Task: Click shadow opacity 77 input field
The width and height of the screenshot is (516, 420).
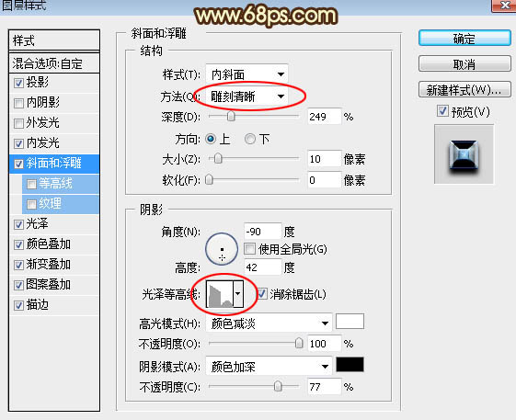Action: click(x=324, y=386)
